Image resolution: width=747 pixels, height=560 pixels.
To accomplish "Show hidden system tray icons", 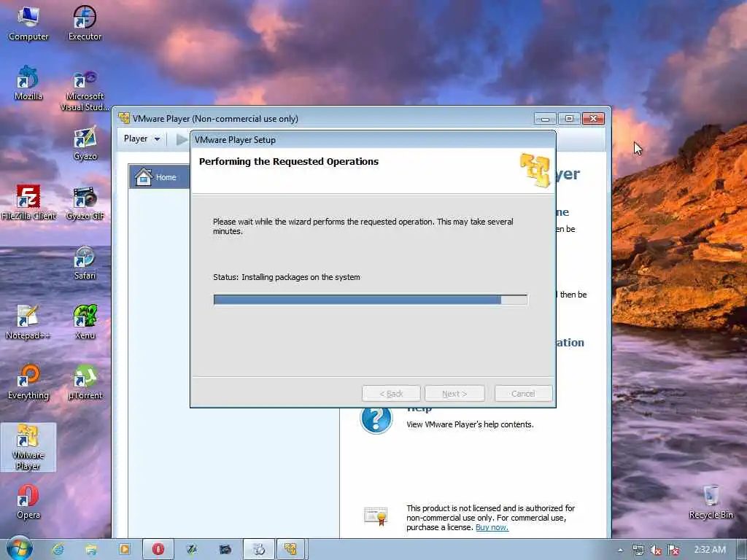I will [620, 550].
